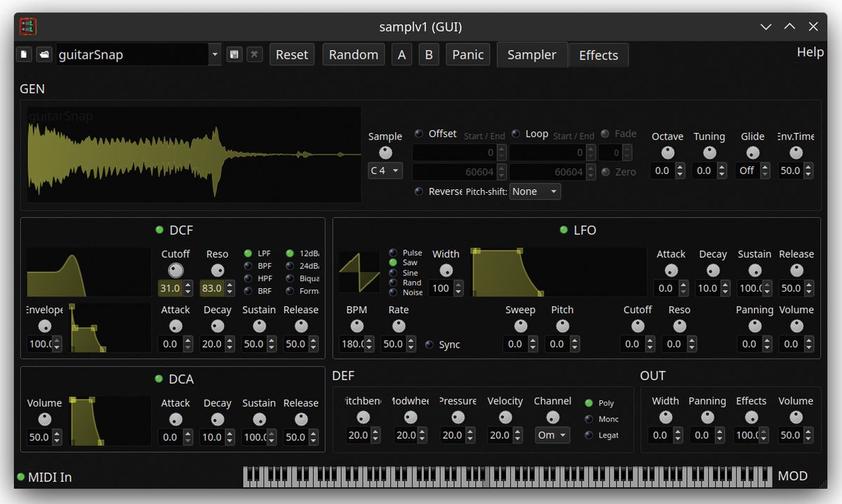
Task: Delete the preset using the X icon
Action: click(x=253, y=54)
